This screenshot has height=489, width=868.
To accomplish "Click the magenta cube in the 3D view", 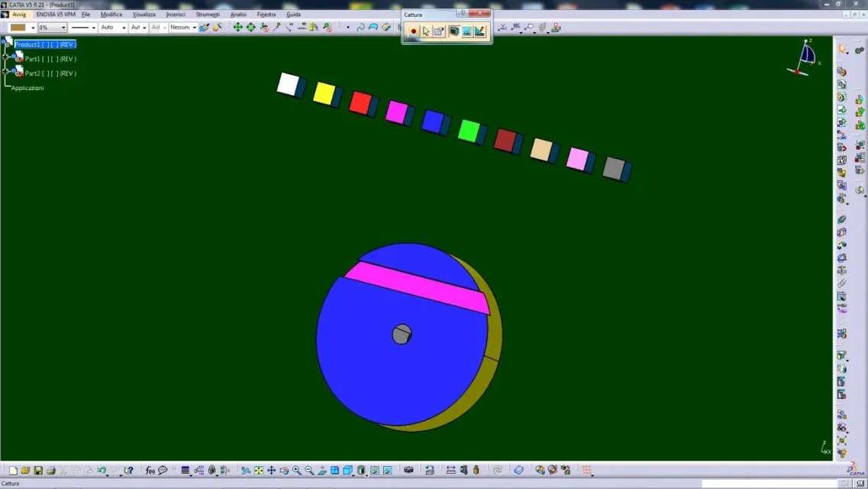I will point(395,112).
